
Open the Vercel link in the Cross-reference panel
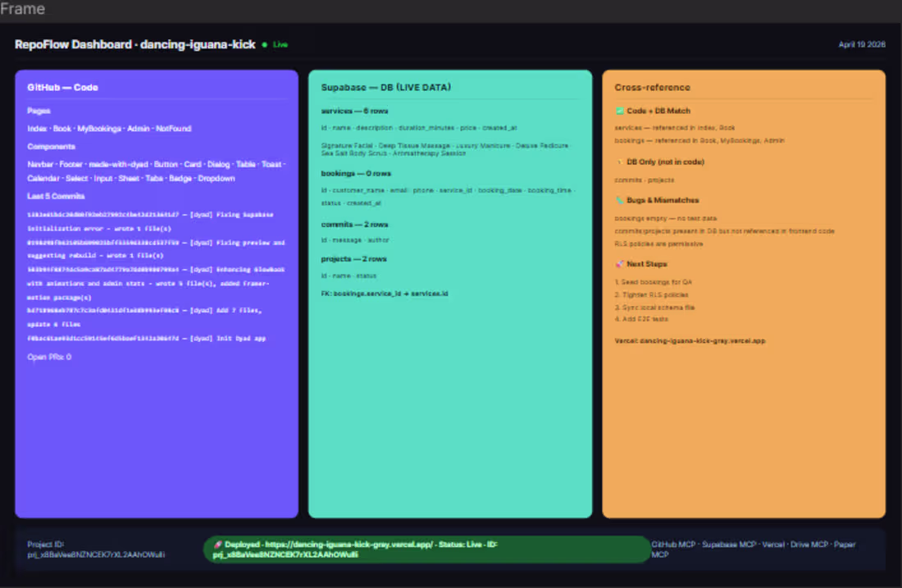[x=691, y=340]
